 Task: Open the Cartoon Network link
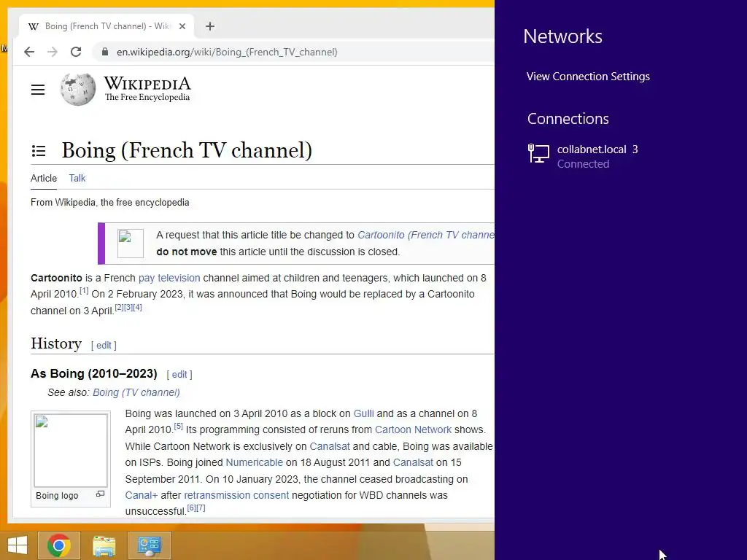click(413, 429)
